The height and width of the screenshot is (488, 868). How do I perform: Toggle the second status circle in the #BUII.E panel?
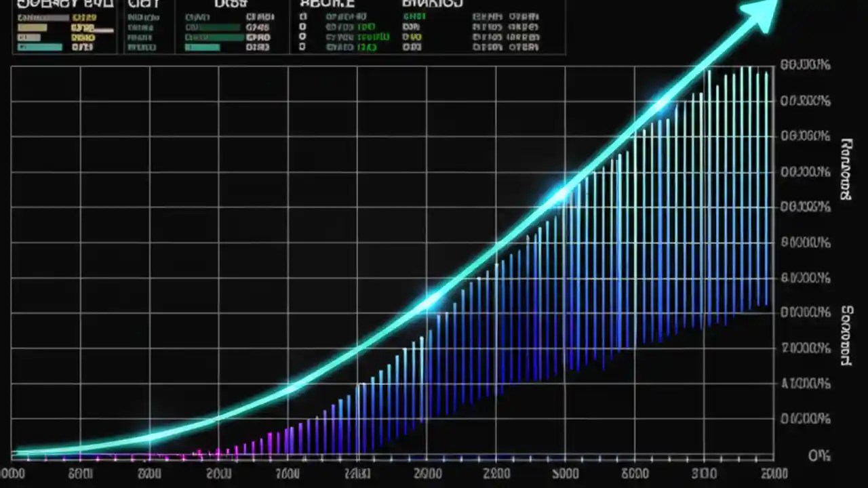pyautogui.click(x=302, y=26)
